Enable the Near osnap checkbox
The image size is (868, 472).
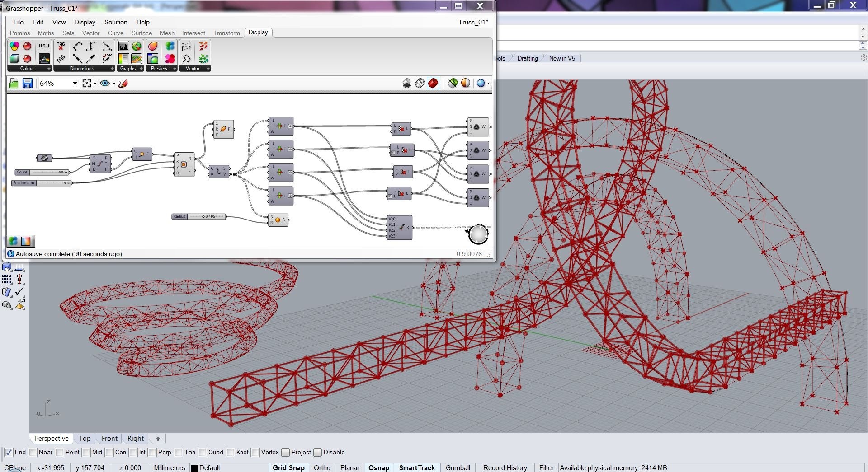[33, 452]
